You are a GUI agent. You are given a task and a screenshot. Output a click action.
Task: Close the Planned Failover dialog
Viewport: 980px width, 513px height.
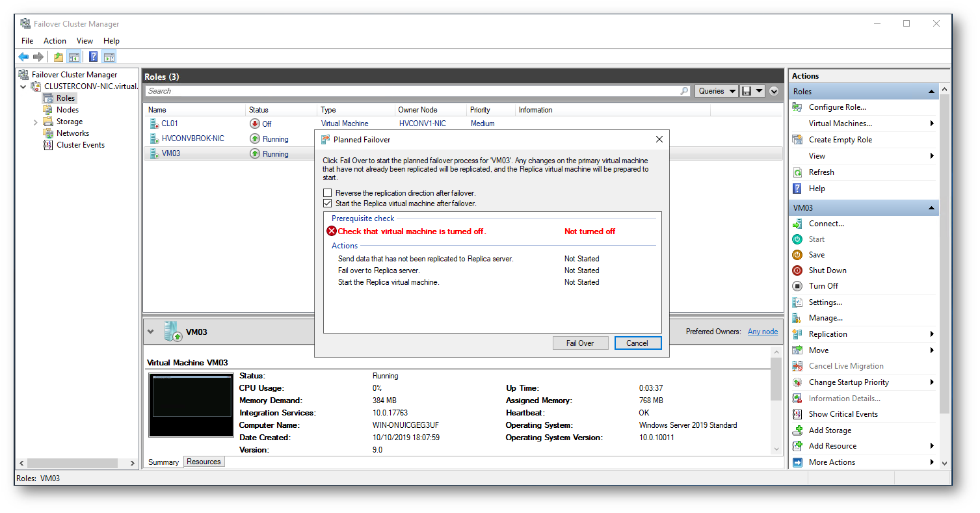click(659, 139)
